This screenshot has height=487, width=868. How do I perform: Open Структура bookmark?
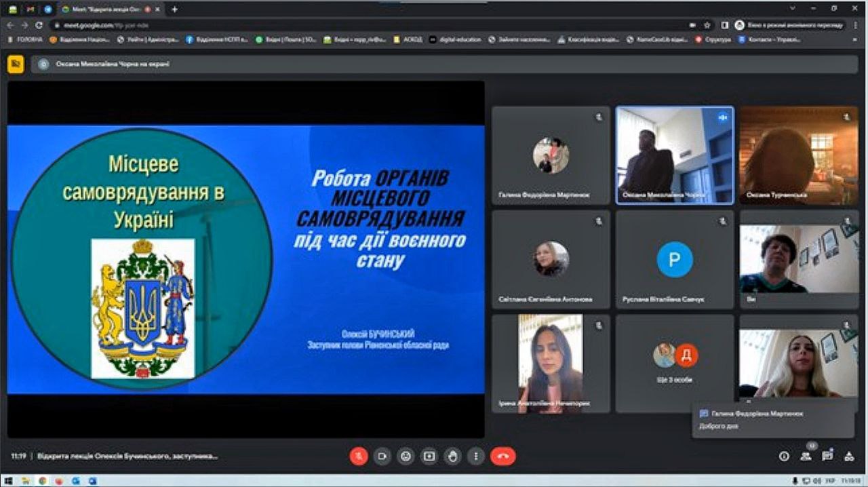(x=713, y=39)
